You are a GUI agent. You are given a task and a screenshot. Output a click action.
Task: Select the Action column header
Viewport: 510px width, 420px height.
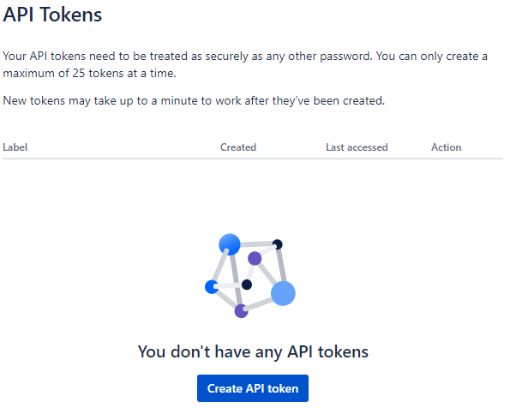(x=447, y=147)
